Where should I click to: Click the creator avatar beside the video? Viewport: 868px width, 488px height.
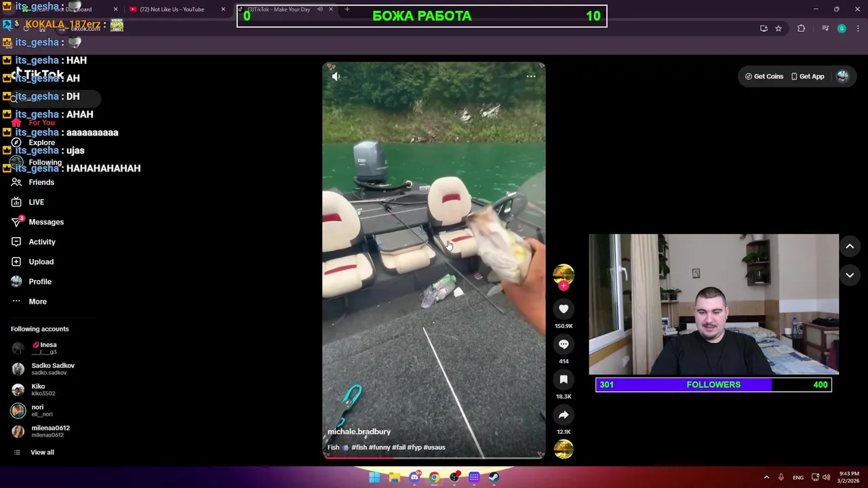click(564, 274)
